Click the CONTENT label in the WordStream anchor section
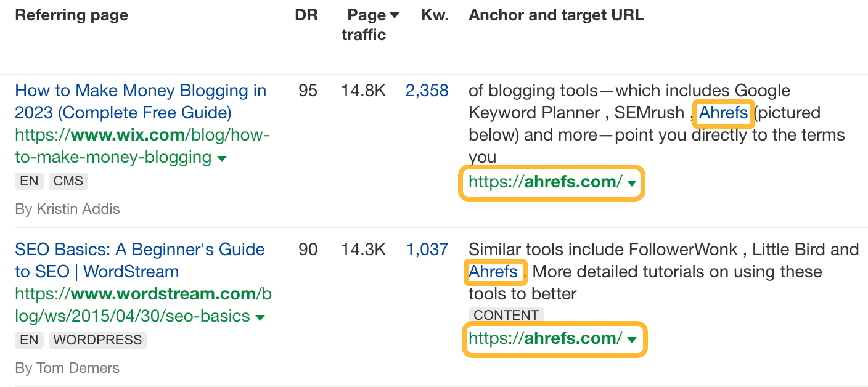 click(x=506, y=315)
